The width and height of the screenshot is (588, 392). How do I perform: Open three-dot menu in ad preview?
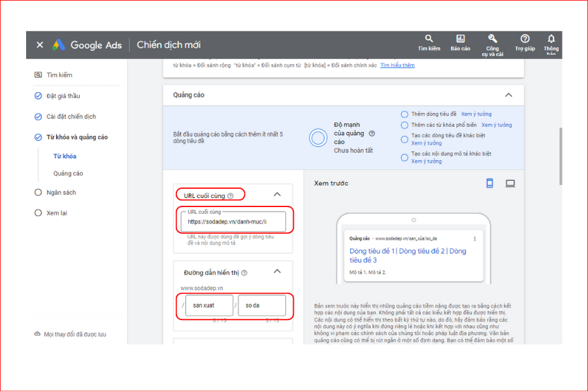coord(475,238)
